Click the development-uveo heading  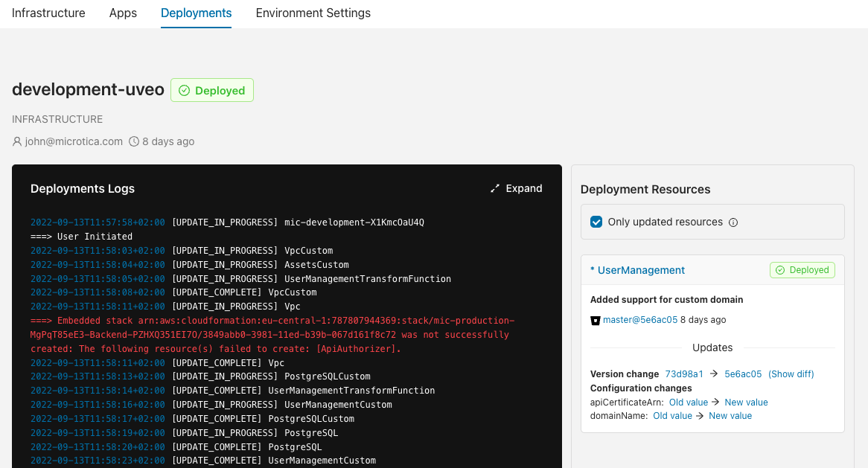coord(88,89)
